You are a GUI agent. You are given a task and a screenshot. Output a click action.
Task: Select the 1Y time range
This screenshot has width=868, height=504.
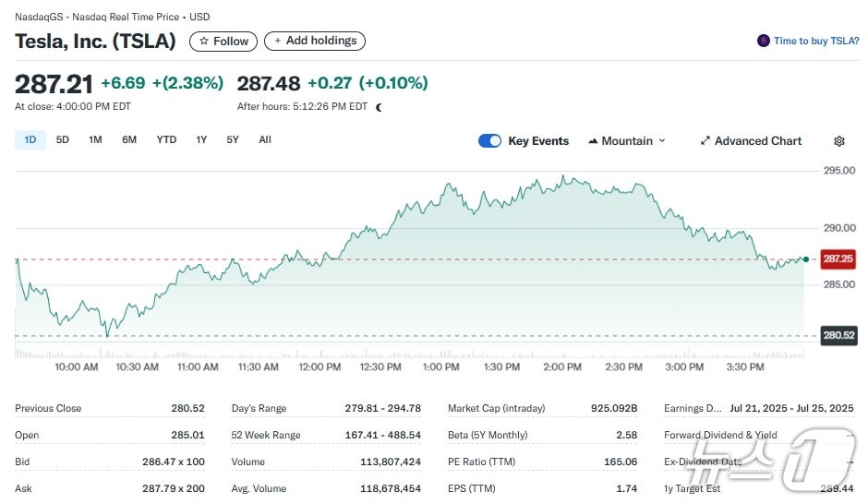201,140
